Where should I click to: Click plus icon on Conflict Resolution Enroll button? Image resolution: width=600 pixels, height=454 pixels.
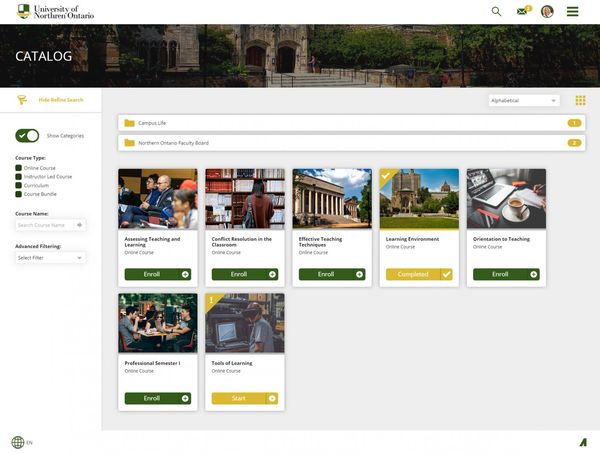272,274
